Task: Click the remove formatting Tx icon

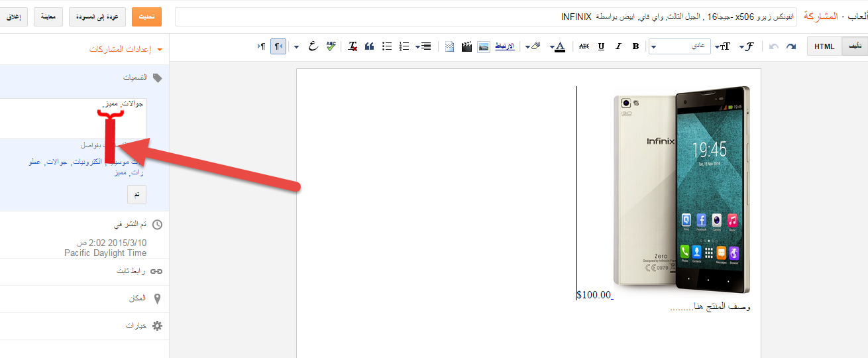Action: [x=353, y=46]
